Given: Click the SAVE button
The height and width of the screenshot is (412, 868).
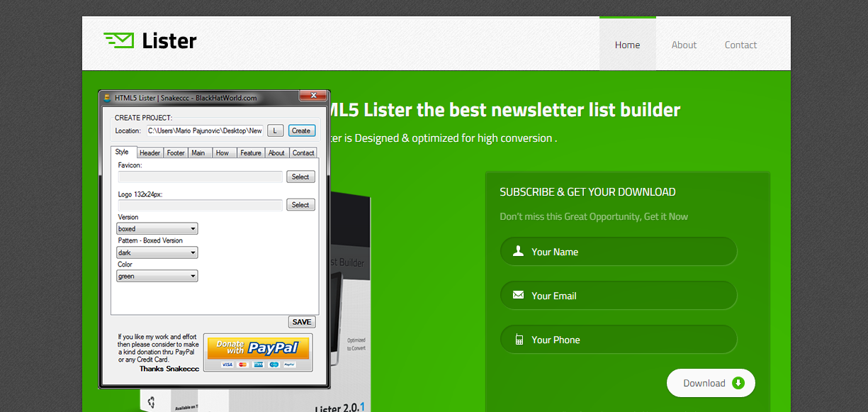Looking at the screenshot, I should click(x=302, y=322).
